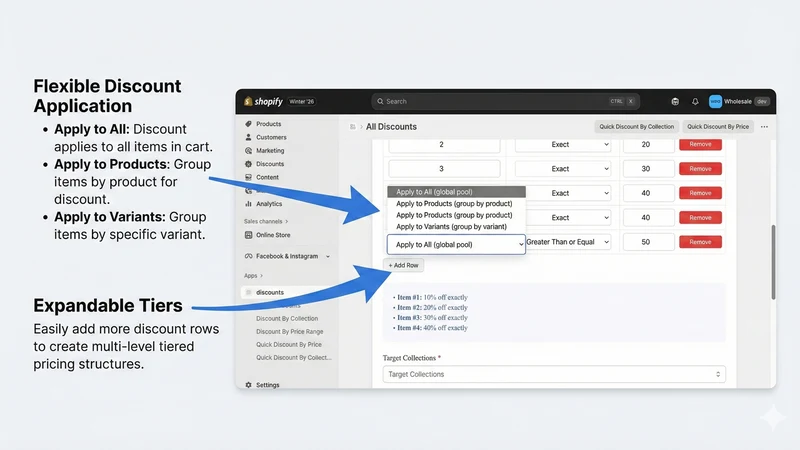Click the Search field in top bar
Image resolution: width=800 pixels, height=450 pixels.
click(505, 102)
